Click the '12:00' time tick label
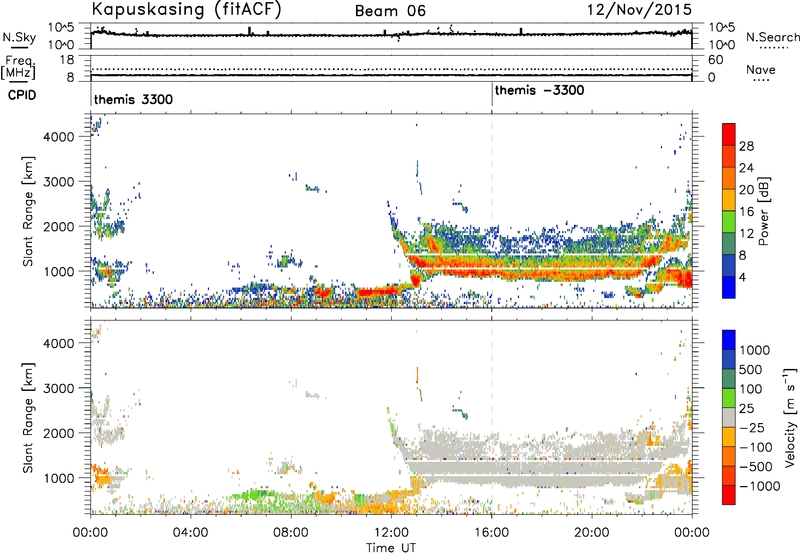The image size is (800, 554). (x=391, y=533)
